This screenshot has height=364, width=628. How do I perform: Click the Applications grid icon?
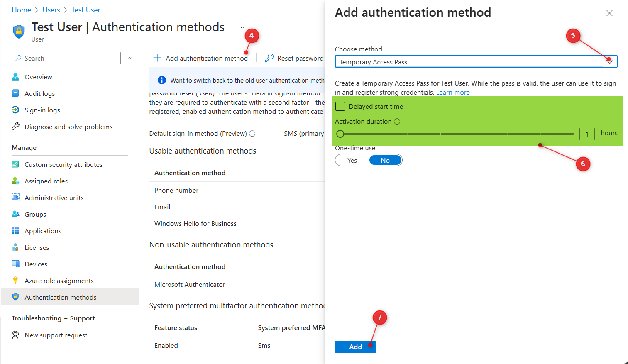tap(15, 231)
